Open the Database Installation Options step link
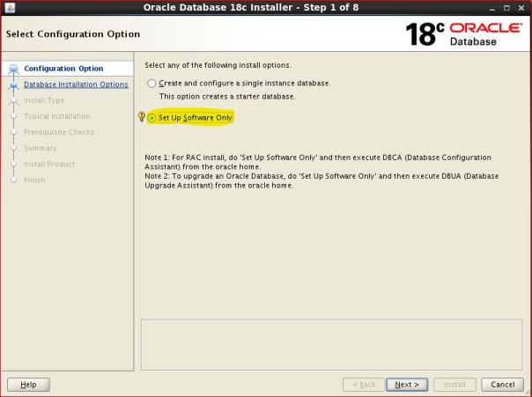 point(76,85)
